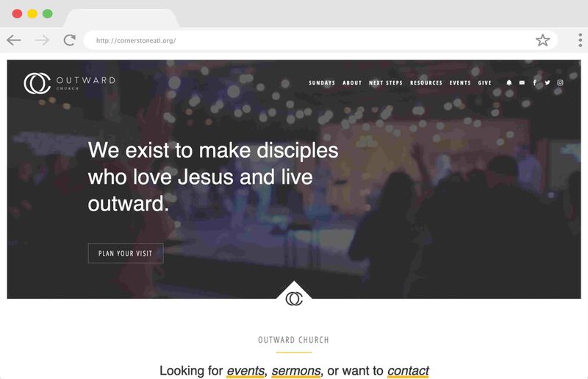Image resolution: width=588 pixels, height=379 pixels.
Task: Select Next Steps in navigation
Action: coord(385,82)
